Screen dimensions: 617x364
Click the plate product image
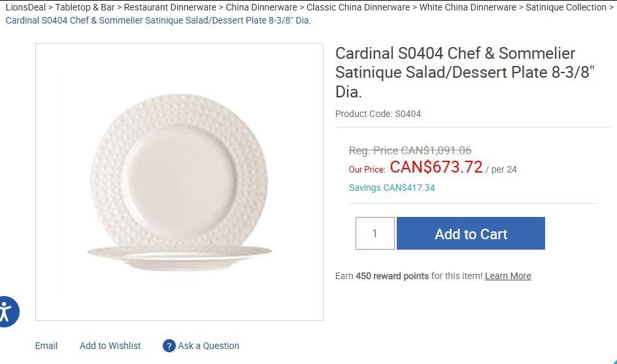pos(179,182)
